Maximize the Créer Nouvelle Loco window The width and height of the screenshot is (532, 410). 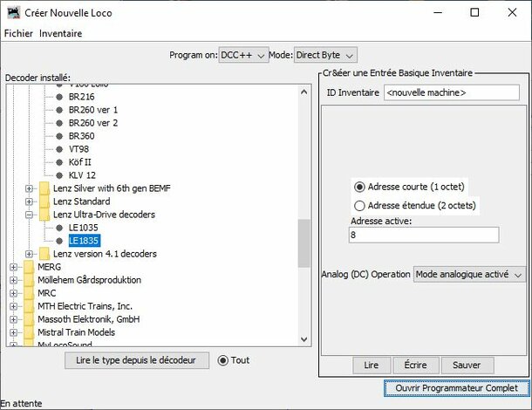(474, 12)
